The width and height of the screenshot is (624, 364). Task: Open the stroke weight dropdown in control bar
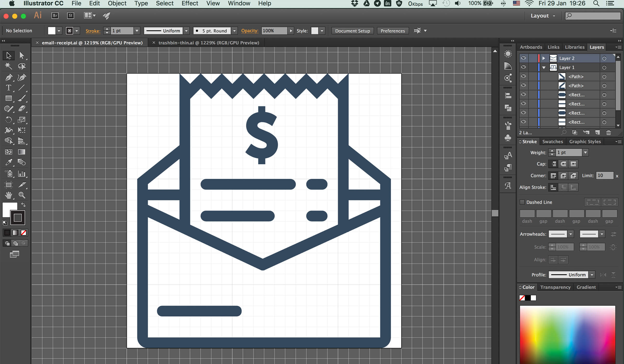pyautogui.click(x=137, y=31)
